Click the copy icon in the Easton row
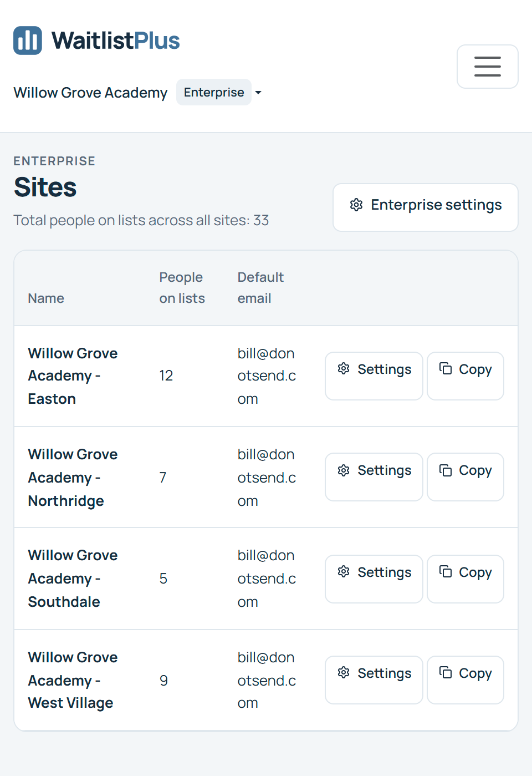Screen dimensions: 532x776 point(446,369)
